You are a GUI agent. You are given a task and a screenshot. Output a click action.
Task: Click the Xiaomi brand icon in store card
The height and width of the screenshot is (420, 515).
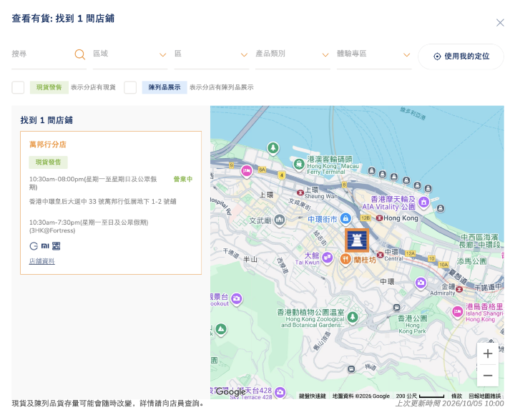(45, 246)
